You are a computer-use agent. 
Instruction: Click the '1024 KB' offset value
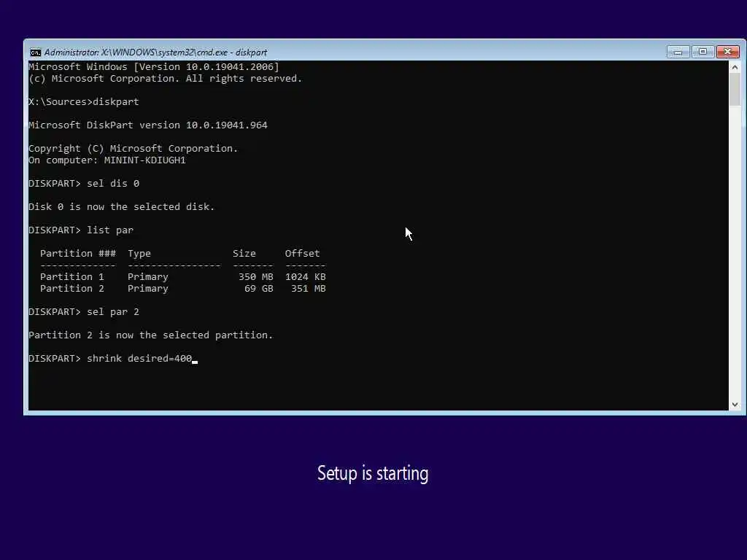[x=306, y=276]
